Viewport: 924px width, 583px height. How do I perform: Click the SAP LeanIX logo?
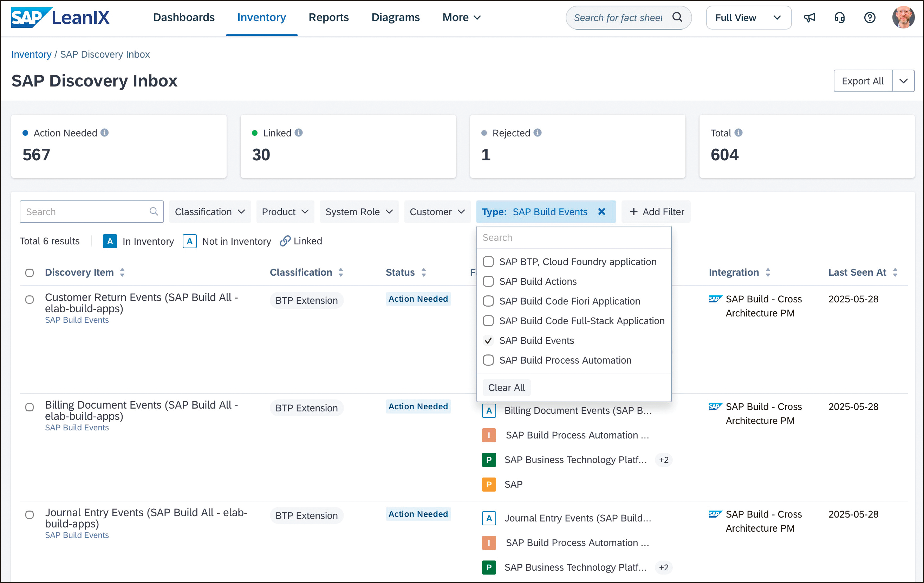pos(60,18)
